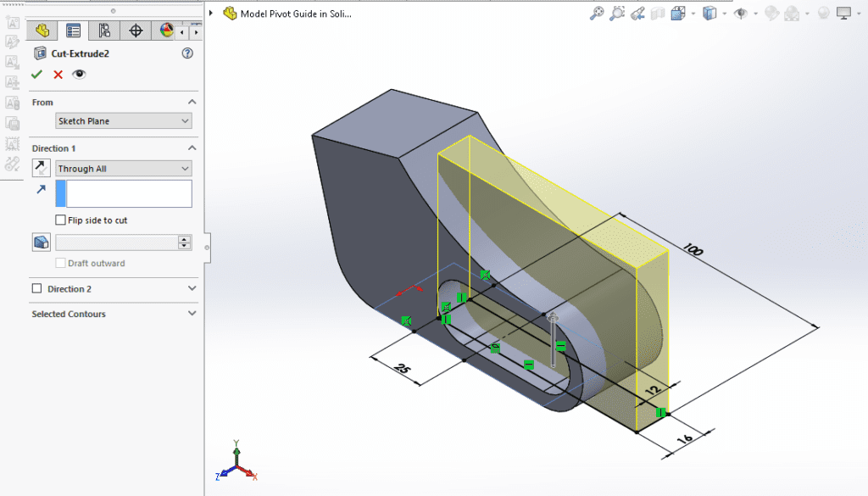Click the chain link tool icon

(12, 164)
